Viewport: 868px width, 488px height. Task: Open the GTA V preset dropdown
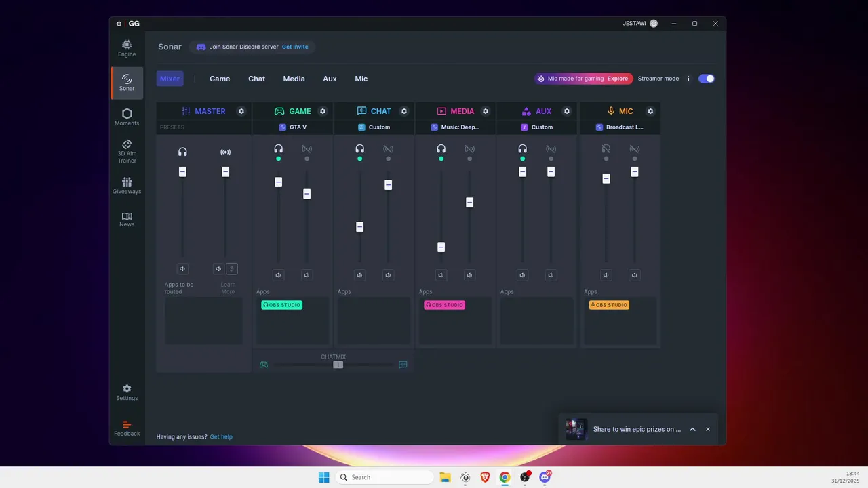click(x=293, y=127)
